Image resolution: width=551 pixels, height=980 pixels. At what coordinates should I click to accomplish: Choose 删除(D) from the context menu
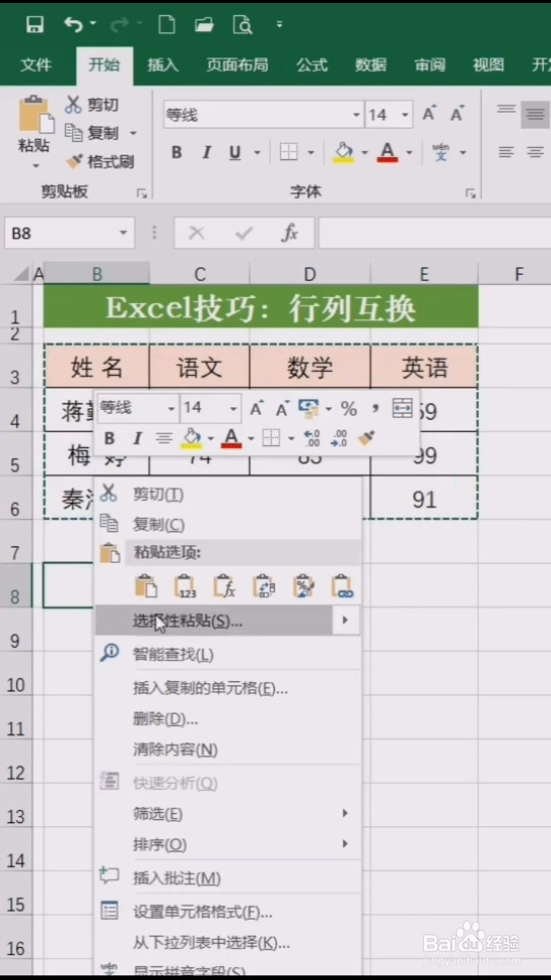[227, 719]
